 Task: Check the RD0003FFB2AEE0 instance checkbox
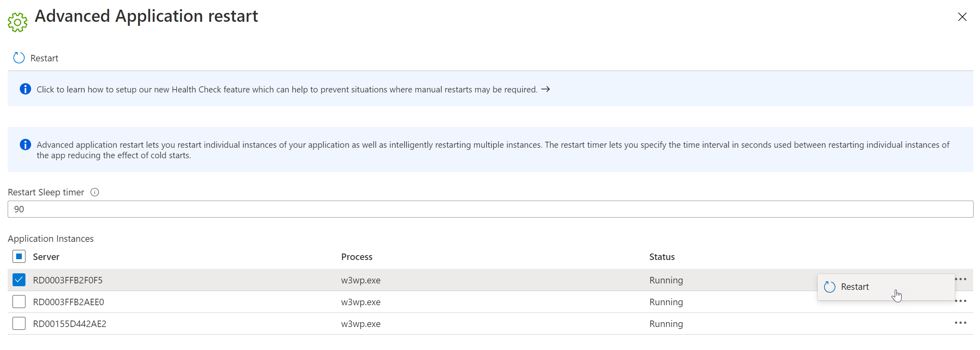point(19,302)
